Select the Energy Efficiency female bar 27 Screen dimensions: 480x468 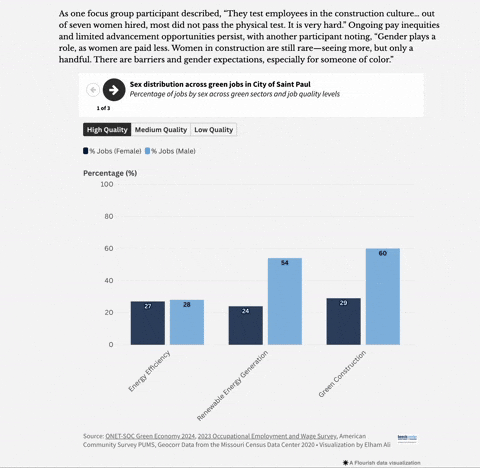click(148, 323)
